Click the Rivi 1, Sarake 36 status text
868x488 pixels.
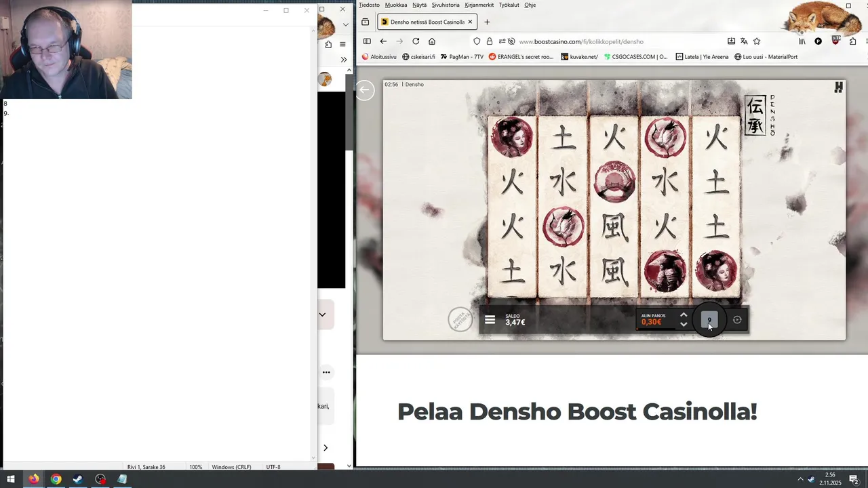[x=146, y=467]
